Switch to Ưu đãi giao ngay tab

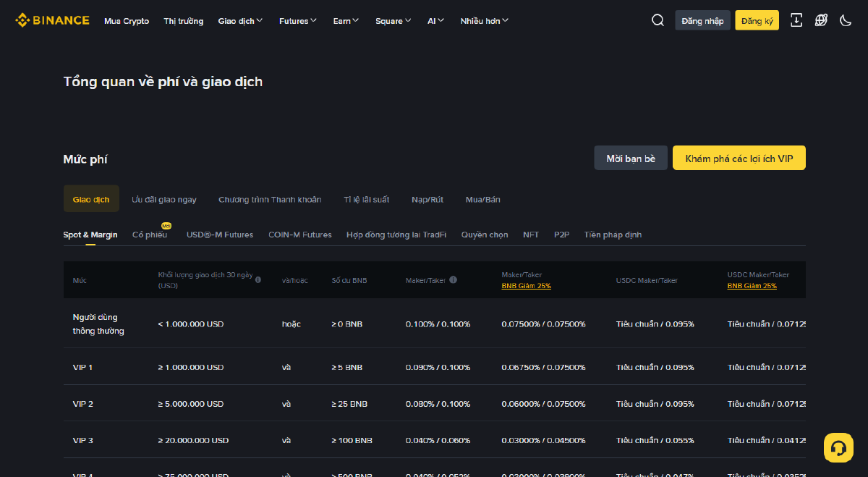(x=164, y=199)
